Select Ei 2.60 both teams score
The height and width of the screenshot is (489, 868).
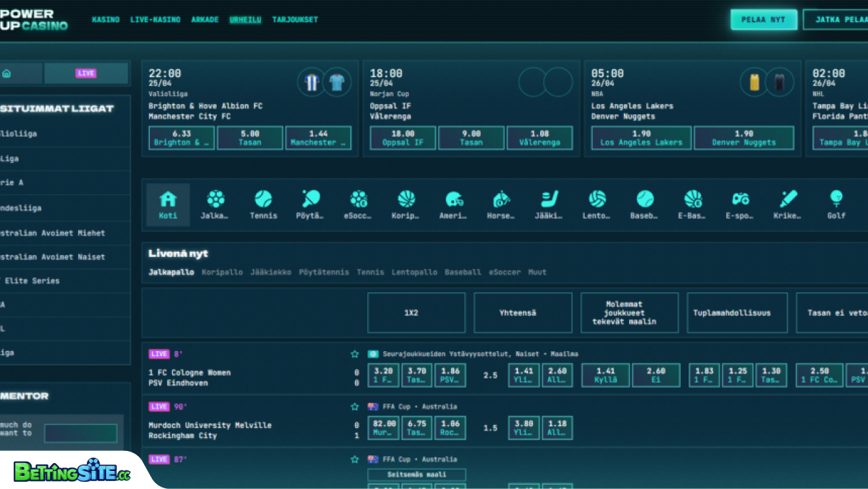pos(656,376)
